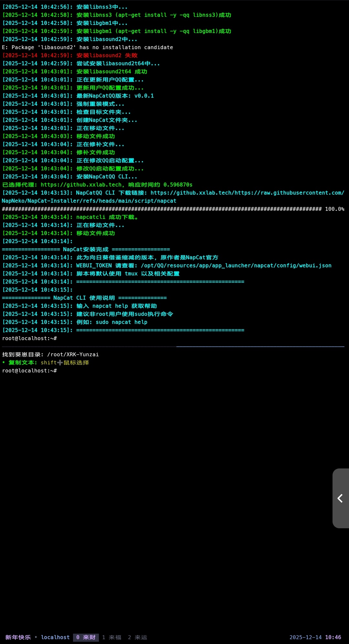Focus the upper pane root@localhost prompt

pos(29,338)
